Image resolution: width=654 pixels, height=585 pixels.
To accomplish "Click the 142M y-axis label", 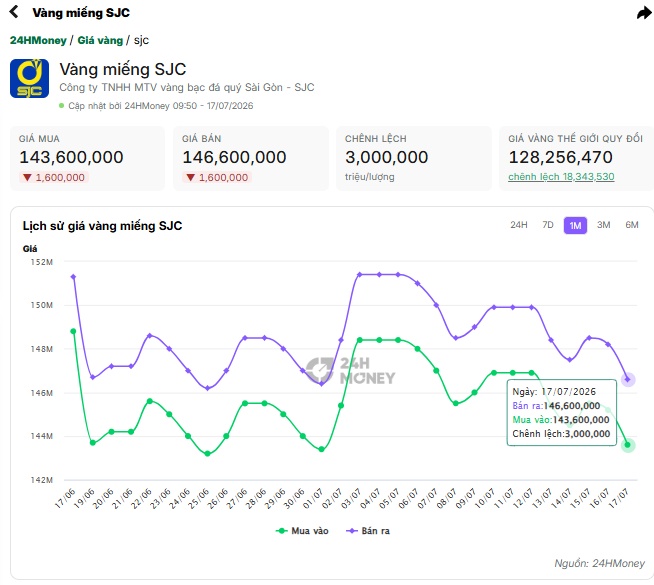I will (42, 480).
